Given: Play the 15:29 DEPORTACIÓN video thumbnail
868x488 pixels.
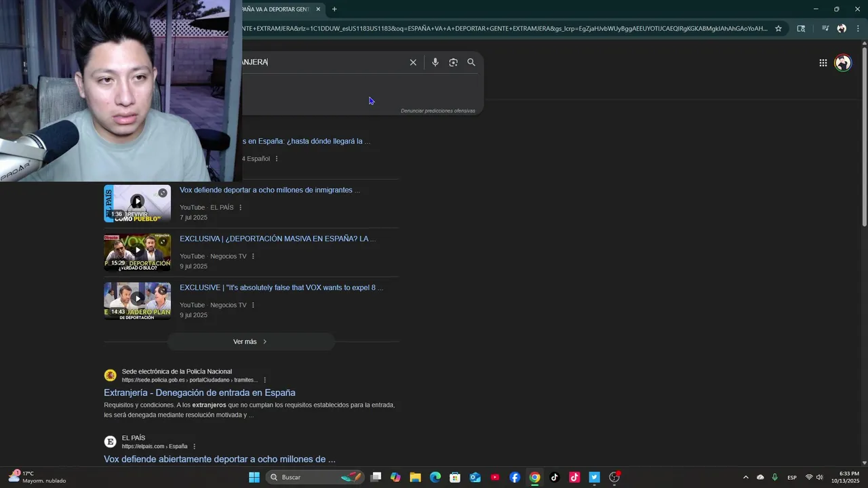Looking at the screenshot, I should 137,252.
